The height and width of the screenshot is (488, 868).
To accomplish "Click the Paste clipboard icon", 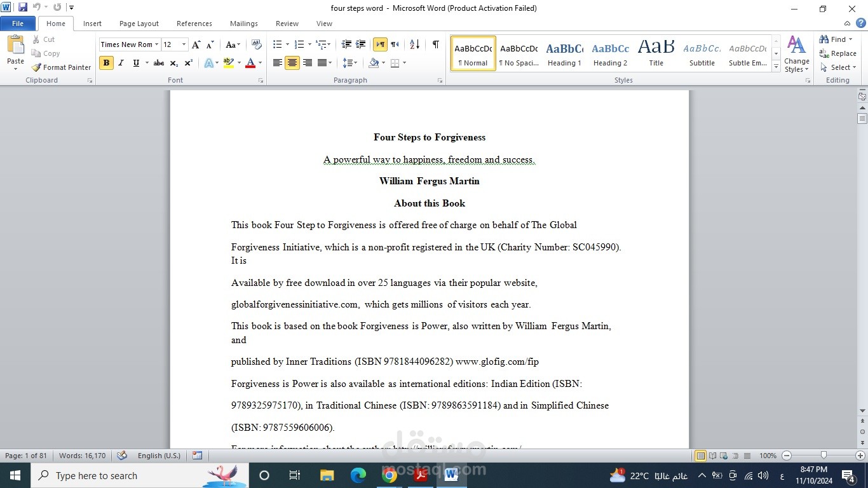I will tap(15, 46).
